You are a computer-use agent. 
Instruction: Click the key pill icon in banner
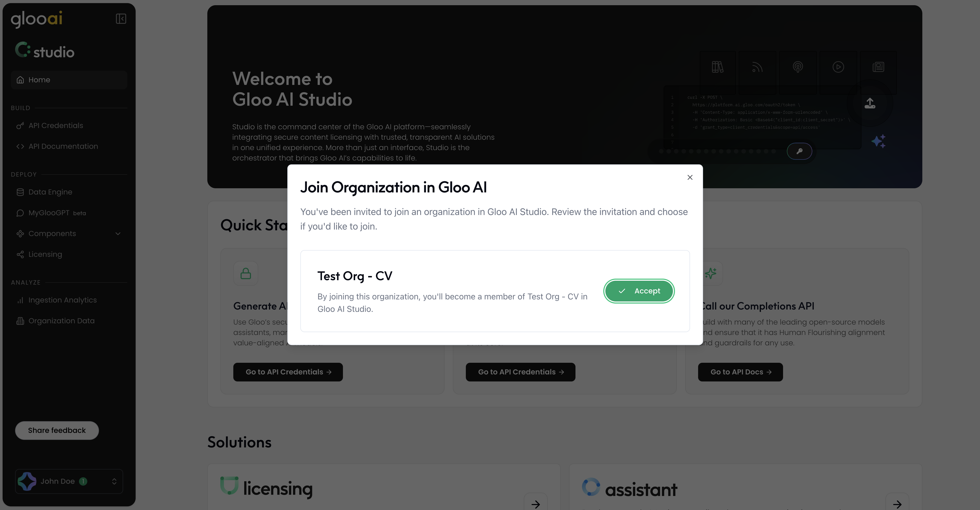pos(799,151)
